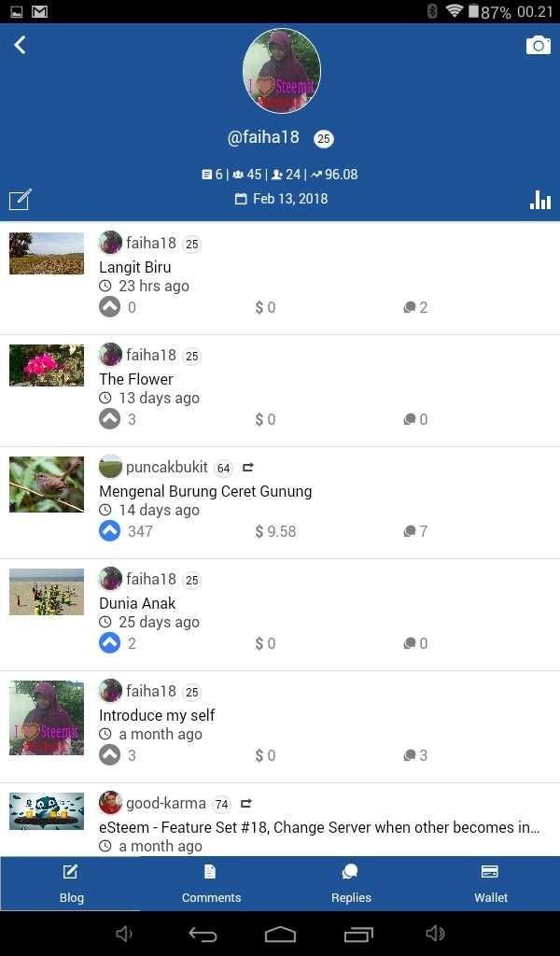The image size is (560, 956).
Task: Switch to the Comments tab
Action: point(210,883)
